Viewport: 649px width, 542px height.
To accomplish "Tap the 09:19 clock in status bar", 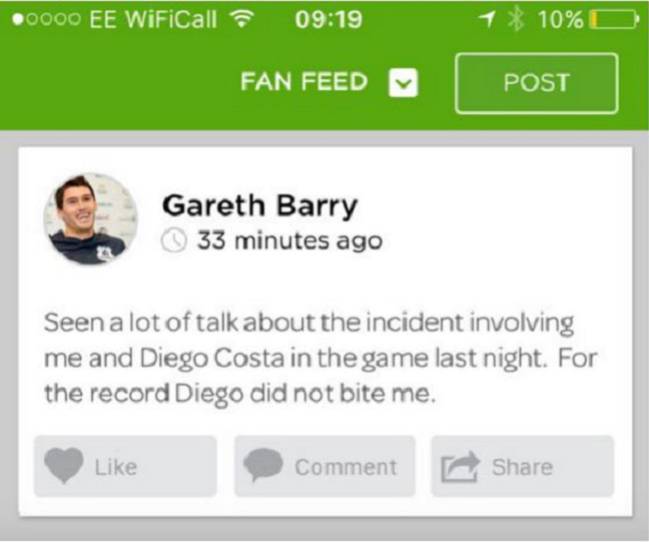I will (329, 19).
